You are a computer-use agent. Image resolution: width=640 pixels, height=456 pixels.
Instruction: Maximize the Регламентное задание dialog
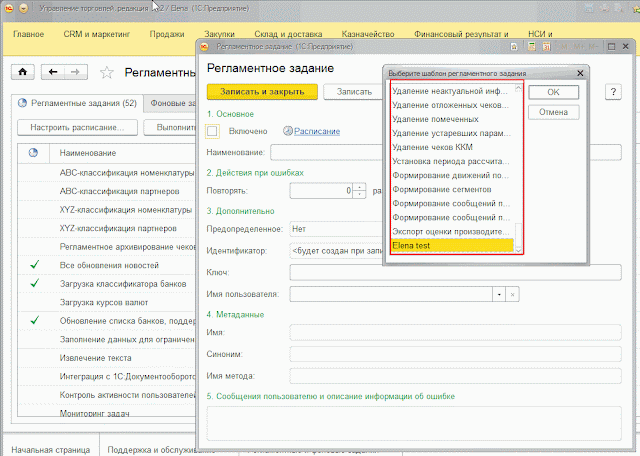click(611, 47)
